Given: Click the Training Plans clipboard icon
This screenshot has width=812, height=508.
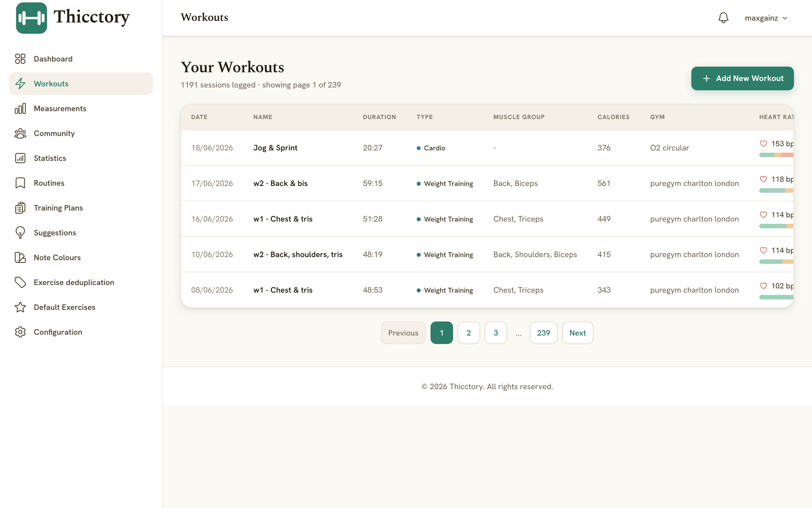Looking at the screenshot, I should [x=20, y=208].
